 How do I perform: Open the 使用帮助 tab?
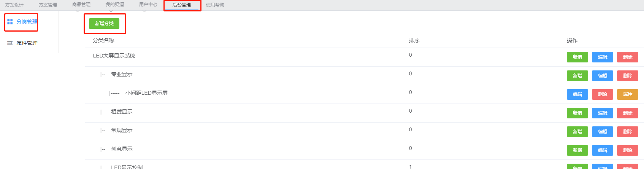click(215, 5)
